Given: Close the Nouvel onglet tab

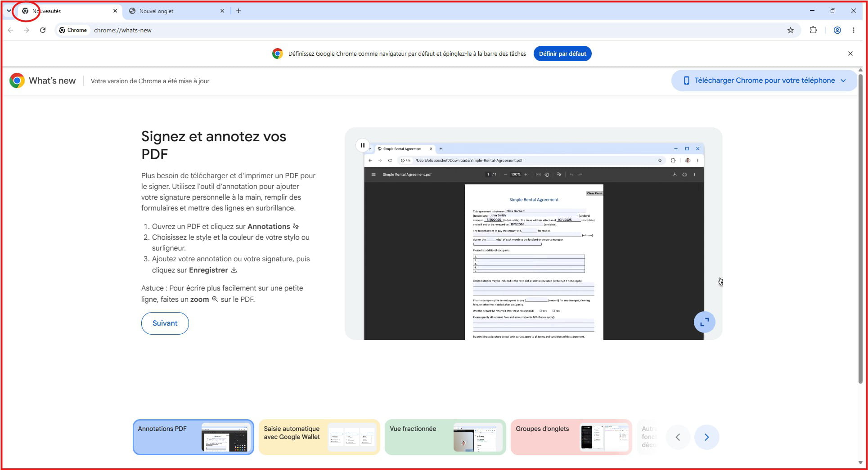Looking at the screenshot, I should 222,11.
